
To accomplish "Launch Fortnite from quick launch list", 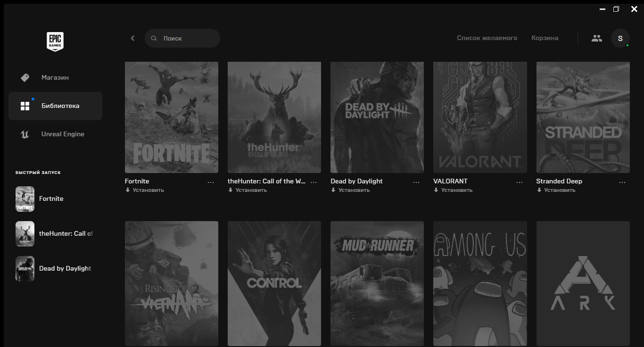I will pos(51,199).
